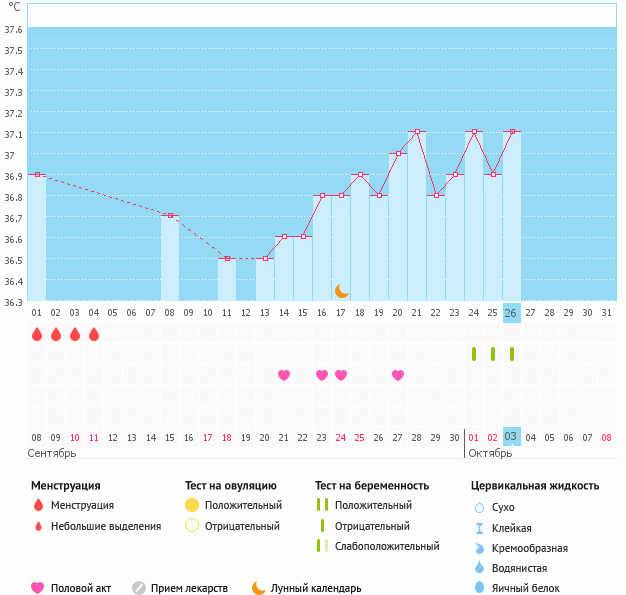Click the menstruation drop on cycle day 01

click(37, 334)
